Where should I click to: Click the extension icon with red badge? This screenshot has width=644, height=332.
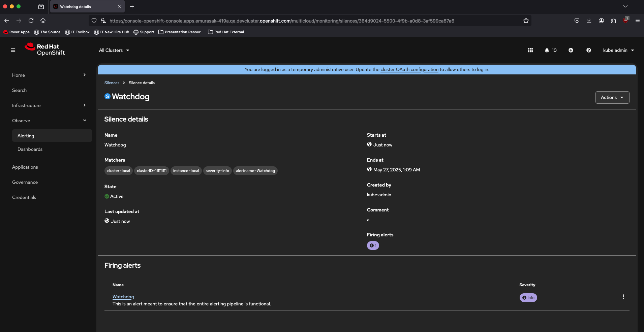click(x=626, y=20)
